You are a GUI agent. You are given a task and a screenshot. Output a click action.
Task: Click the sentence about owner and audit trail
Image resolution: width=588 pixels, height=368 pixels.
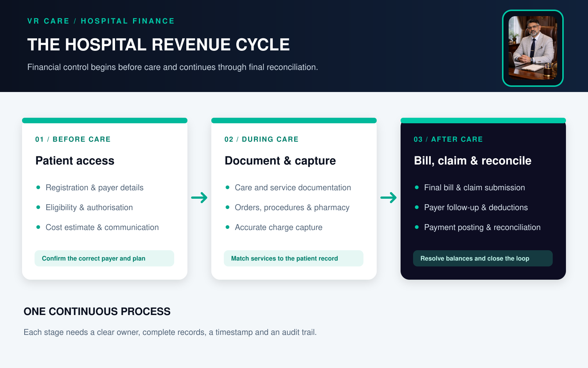170,332
